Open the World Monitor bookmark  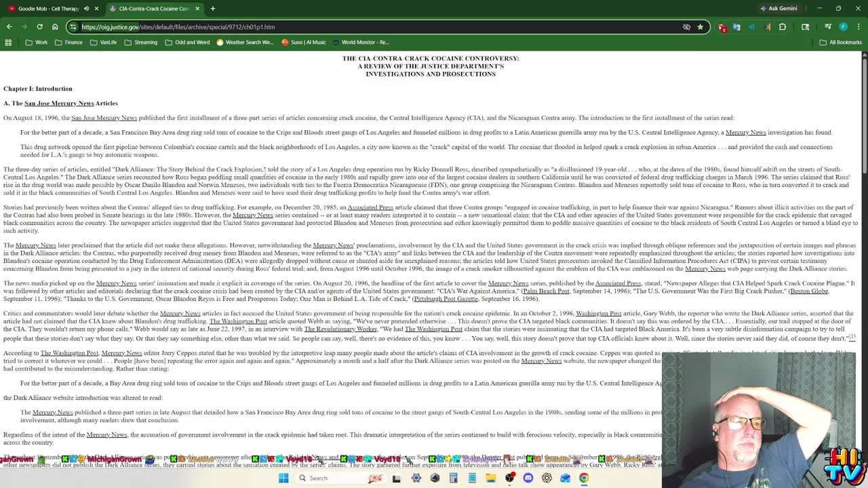coord(360,42)
